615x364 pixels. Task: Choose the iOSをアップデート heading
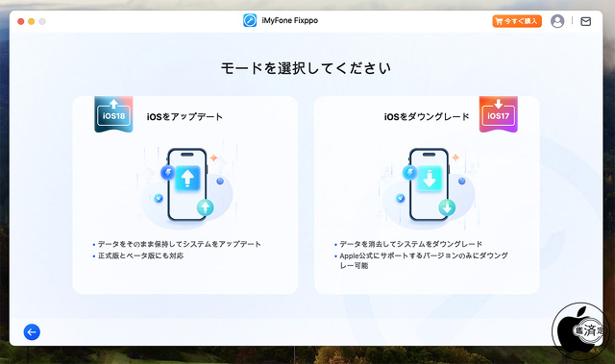184,117
